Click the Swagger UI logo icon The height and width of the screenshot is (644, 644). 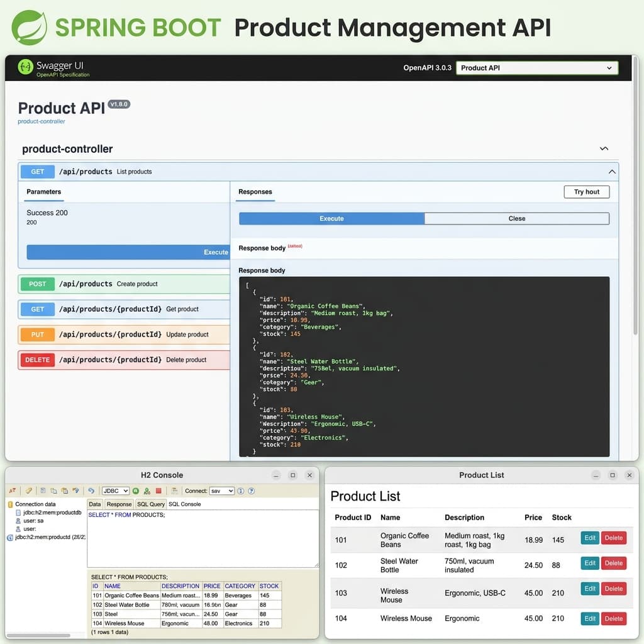(x=25, y=67)
